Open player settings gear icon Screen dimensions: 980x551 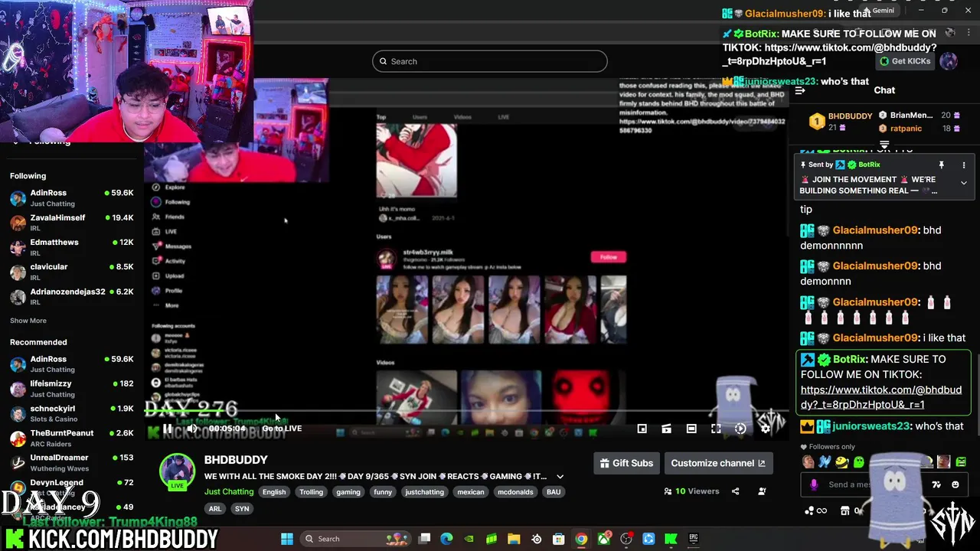[x=765, y=429]
